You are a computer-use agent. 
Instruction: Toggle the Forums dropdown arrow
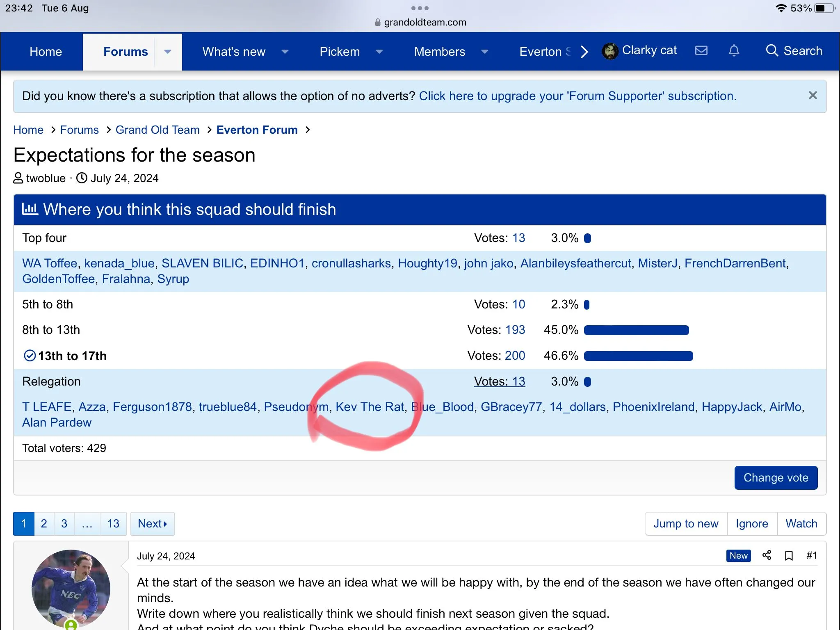coord(168,51)
